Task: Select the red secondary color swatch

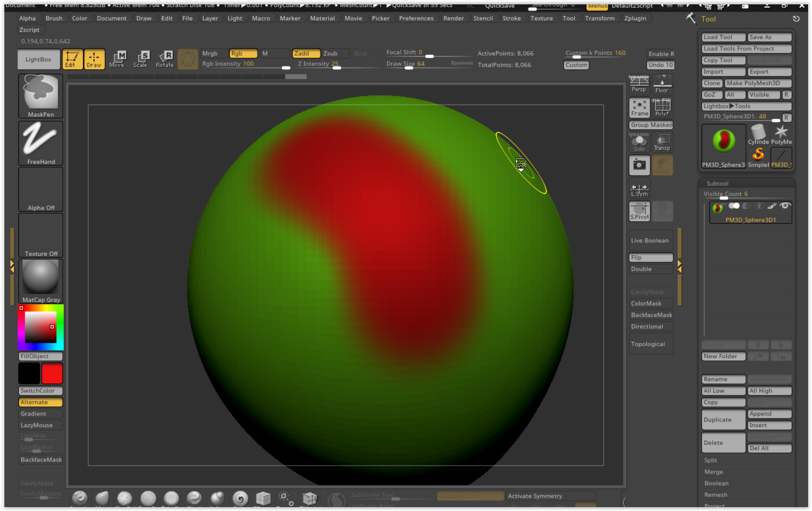Action: pos(52,373)
